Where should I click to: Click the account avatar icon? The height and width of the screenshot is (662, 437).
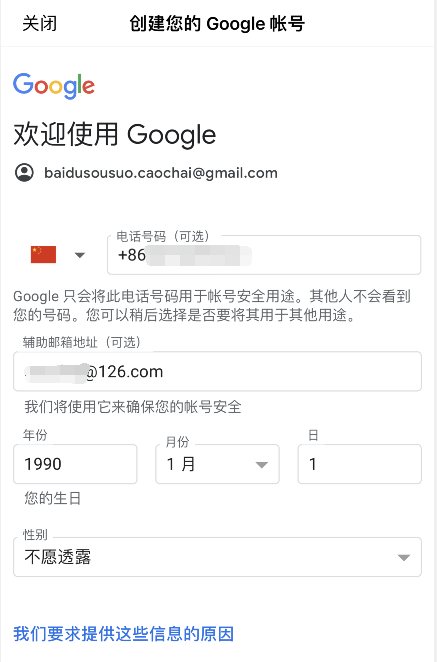tap(24, 173)
